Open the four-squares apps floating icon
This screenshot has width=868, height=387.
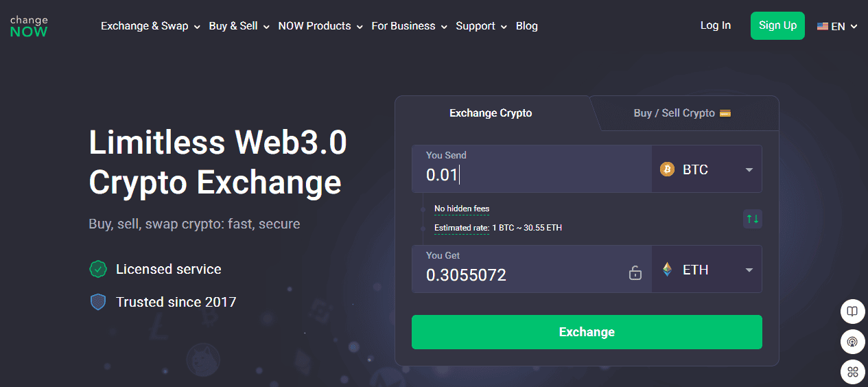(852, 372)
